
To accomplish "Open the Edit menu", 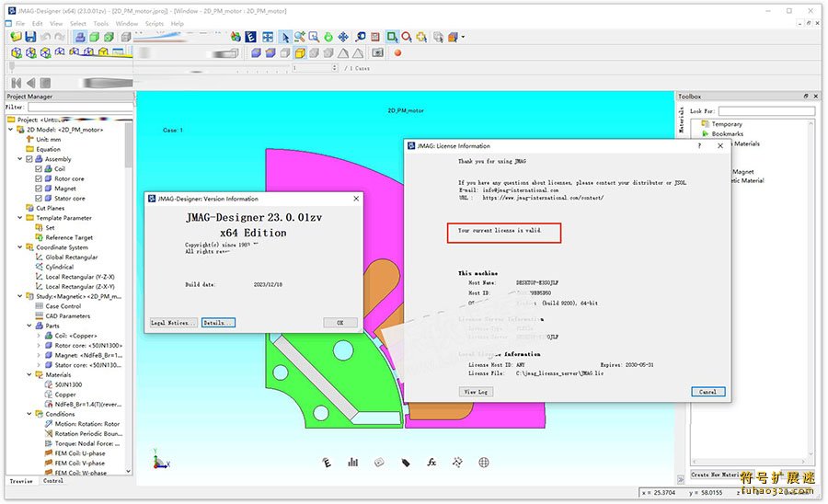I will pyautogui.click(x=37, y=24).
